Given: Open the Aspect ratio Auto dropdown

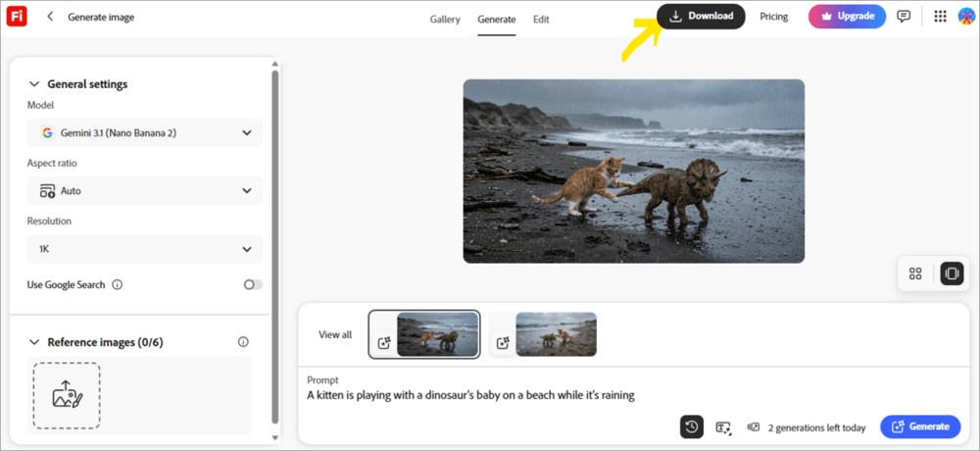Looking at the screenshot, I should pos(145,191).
